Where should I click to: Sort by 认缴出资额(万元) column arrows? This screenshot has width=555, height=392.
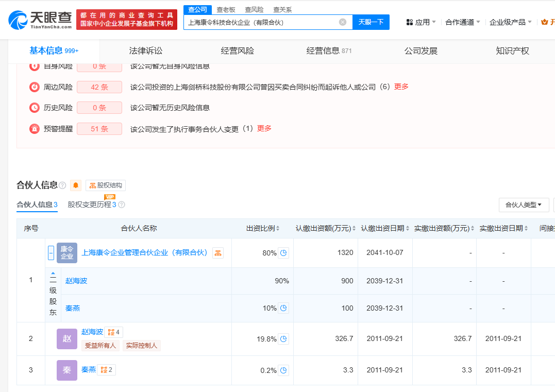[x=354, y=229]
